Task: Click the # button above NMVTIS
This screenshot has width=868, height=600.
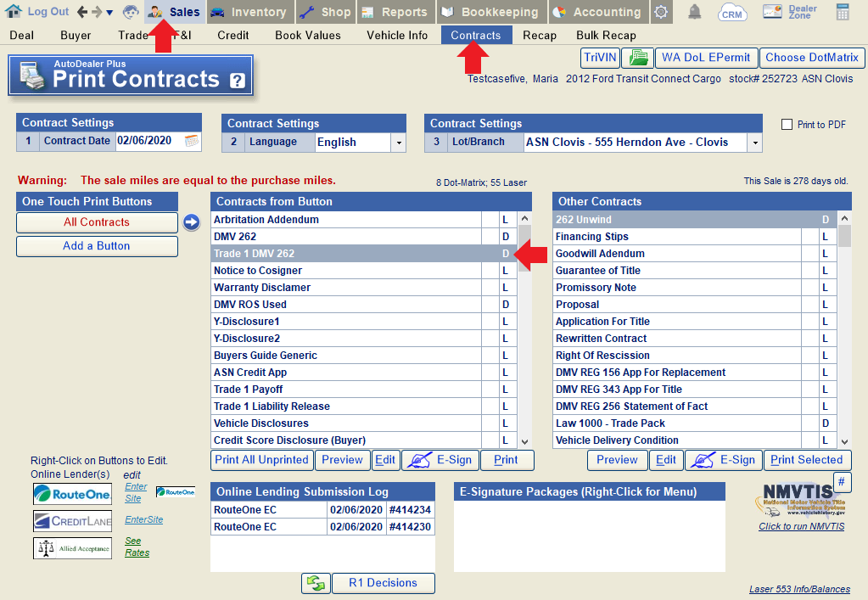Action: point(842,481)
